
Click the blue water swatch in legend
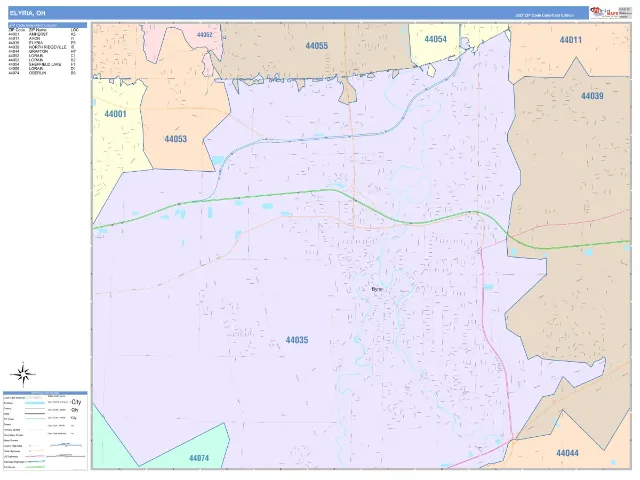tap(35, 403)
